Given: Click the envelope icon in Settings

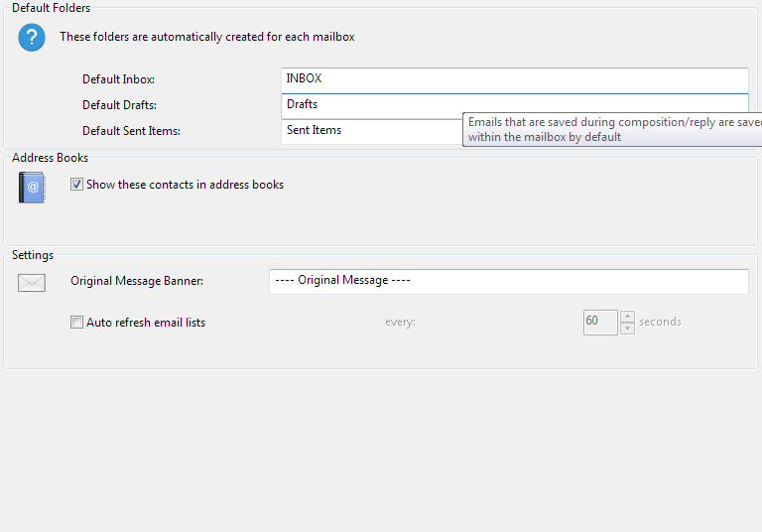Looking at the screenshot, I should (32, 283).
